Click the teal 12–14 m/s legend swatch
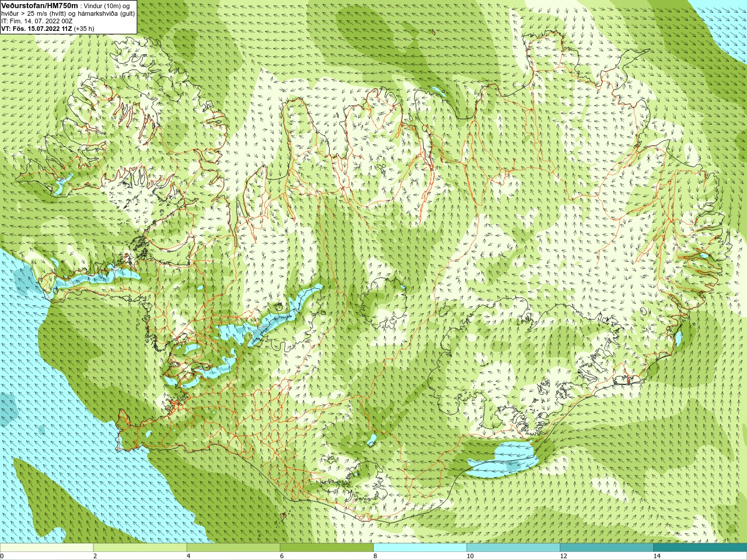 [607, 548]
